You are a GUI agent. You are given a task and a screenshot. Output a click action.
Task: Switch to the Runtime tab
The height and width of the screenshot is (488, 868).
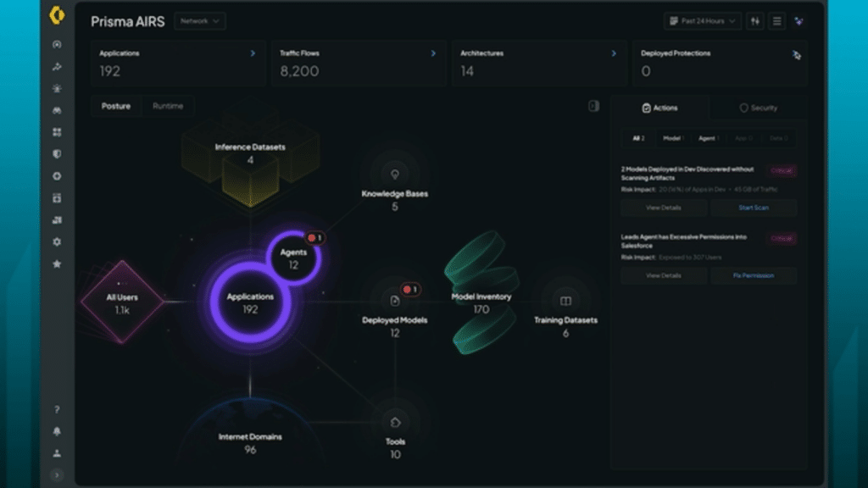[x=168, y=106]
